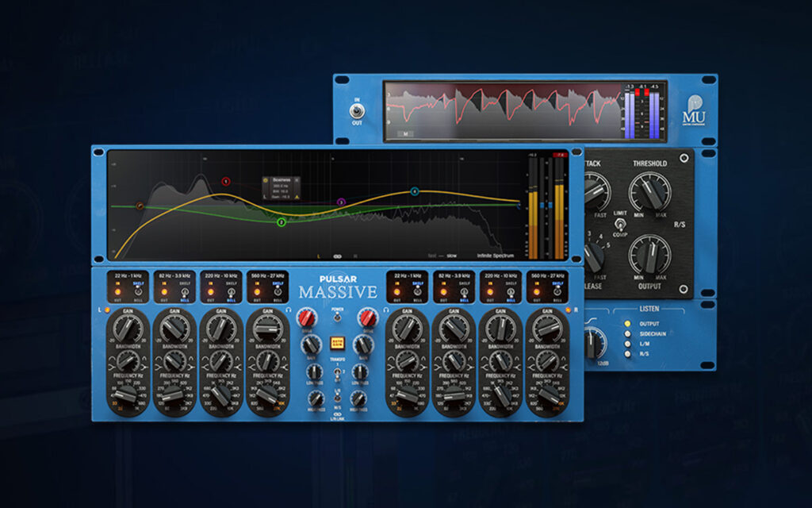The width and height of the screenshot is (812, 508).
Task: Flip right 220 Hz - 10 kHz shelf/bell switch
Action: coord(511,292)
